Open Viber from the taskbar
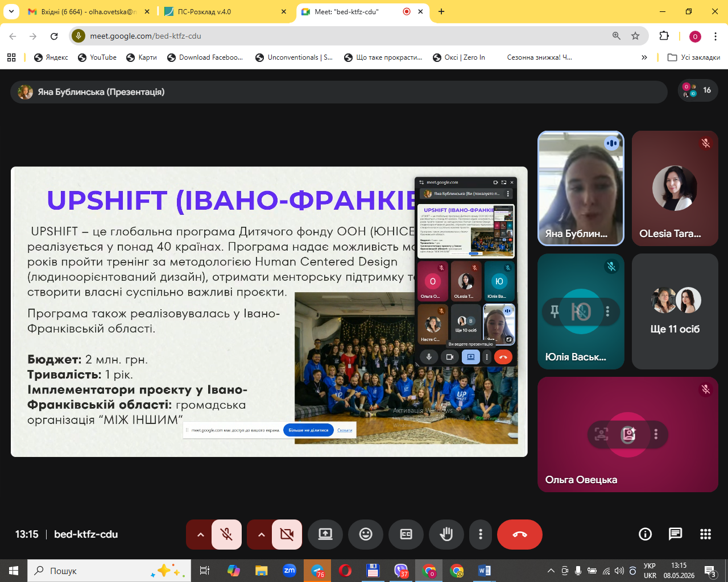 [401, 571]
